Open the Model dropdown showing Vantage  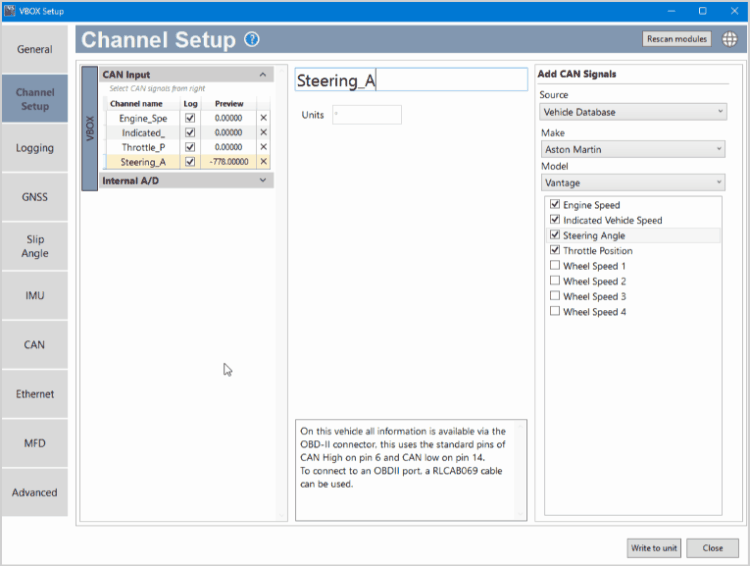point(633,182)
